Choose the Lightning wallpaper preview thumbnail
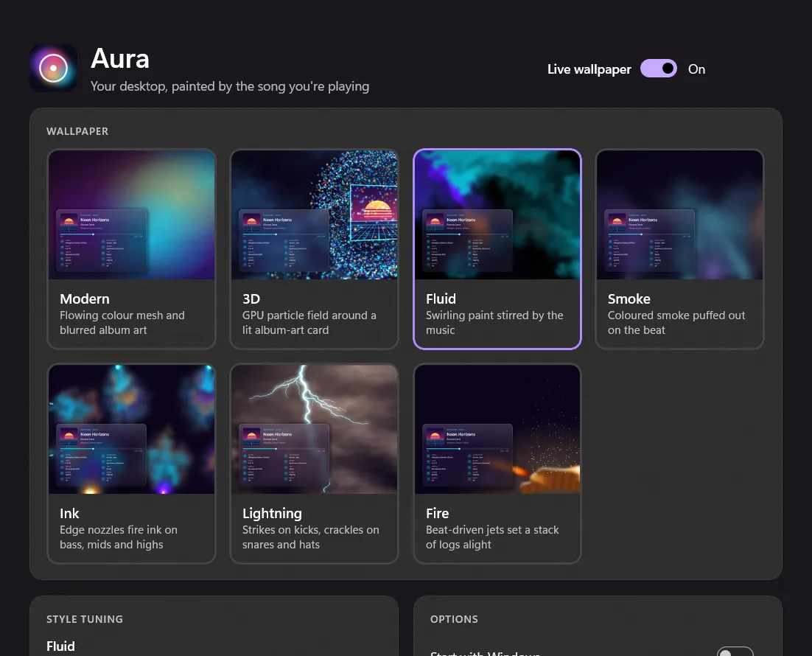 pos(315,430)
